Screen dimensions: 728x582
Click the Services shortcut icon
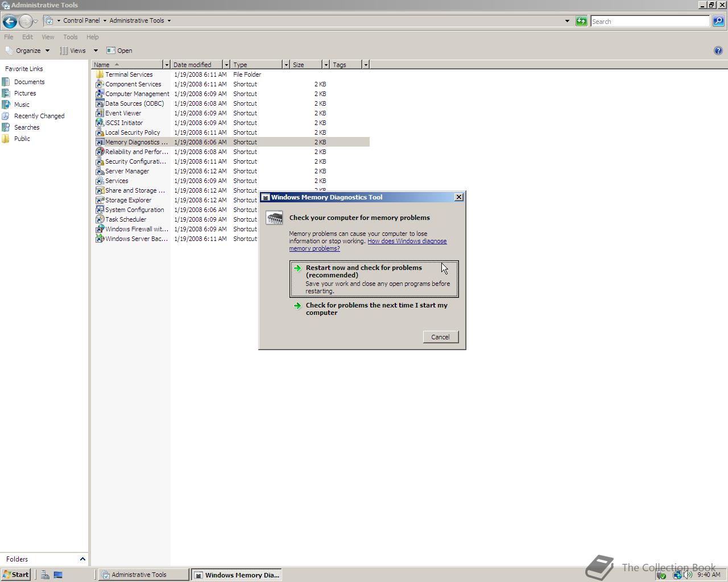[100, 181]
